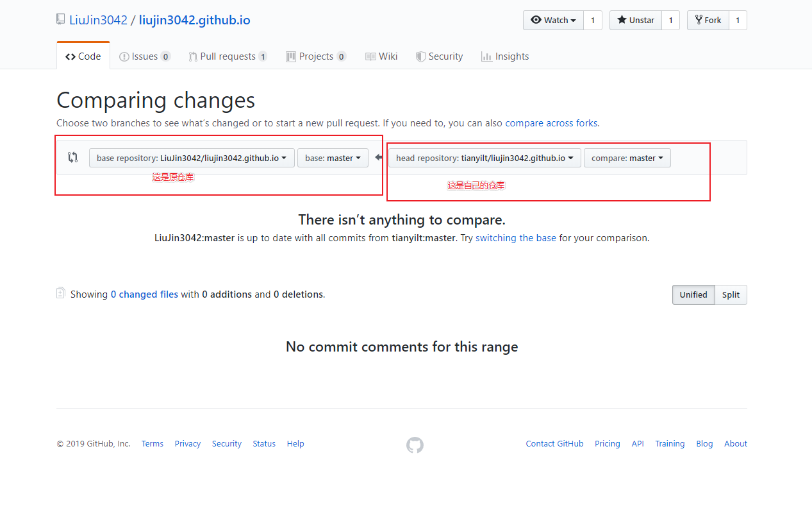Open the Training footer link

670,444
